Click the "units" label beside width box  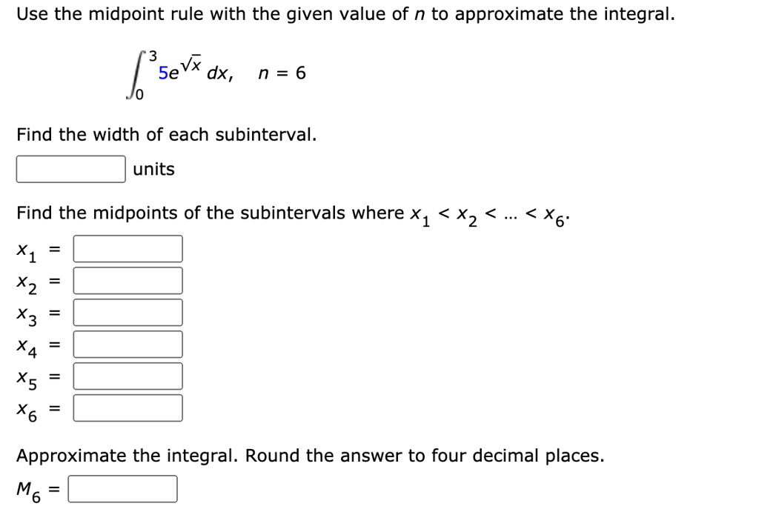click(154, 169)
